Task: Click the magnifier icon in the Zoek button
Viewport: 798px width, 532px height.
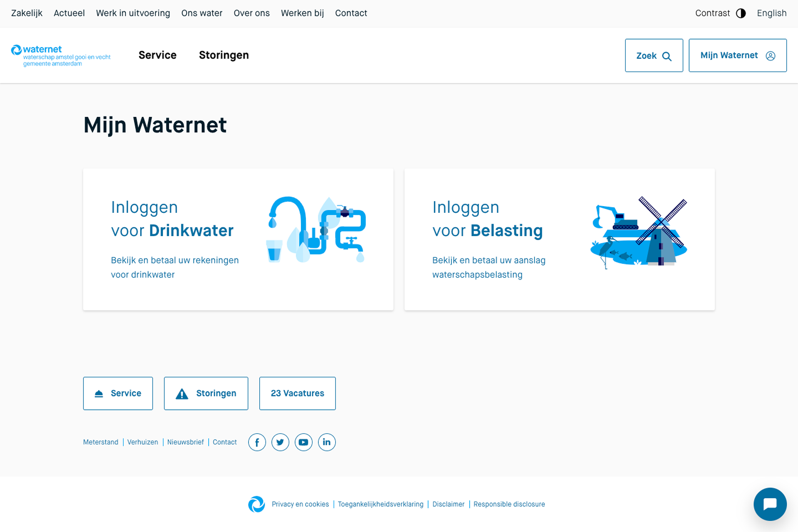Action: point(667,56)
